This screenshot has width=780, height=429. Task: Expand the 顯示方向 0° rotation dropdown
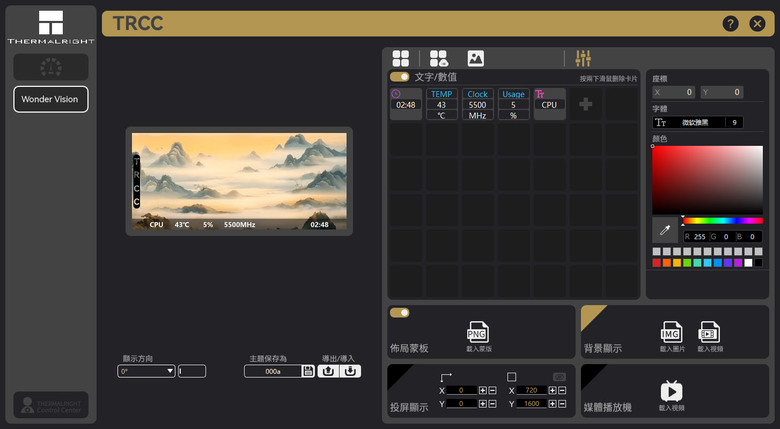click(x=146, y=371)
